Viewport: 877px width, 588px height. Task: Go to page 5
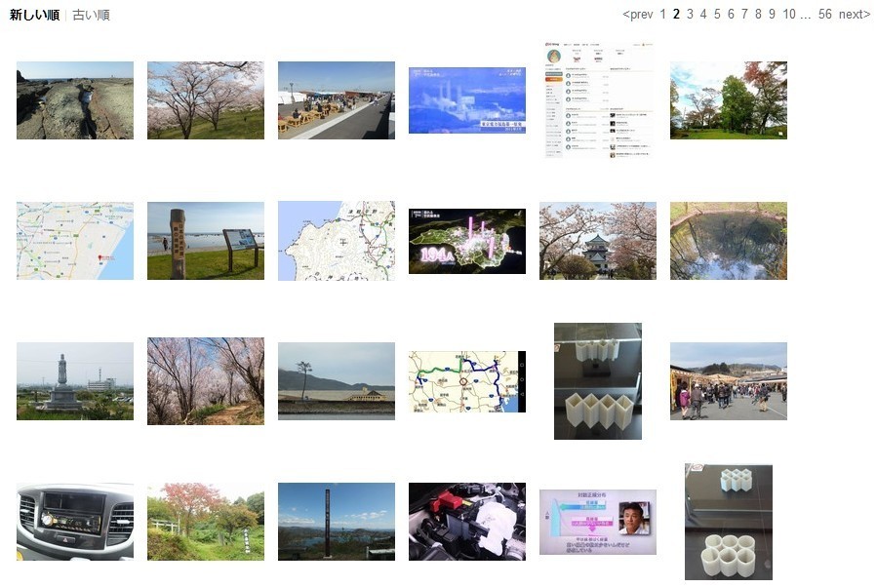pyautogui.click(x=717, y=15)
